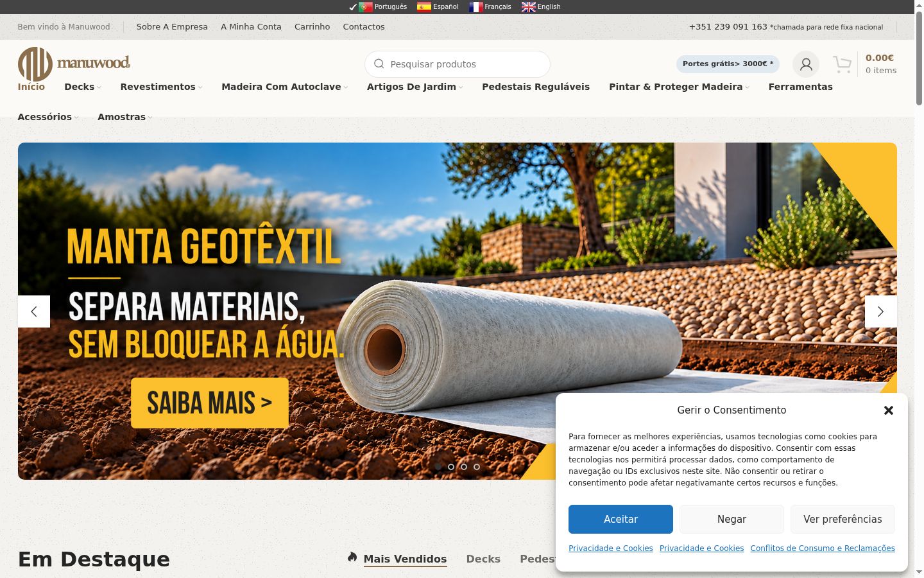This screenshot has width=924, height=578.
Task: Select the first carousel dot
Action: pyautogui.click(x=438, y=467)
